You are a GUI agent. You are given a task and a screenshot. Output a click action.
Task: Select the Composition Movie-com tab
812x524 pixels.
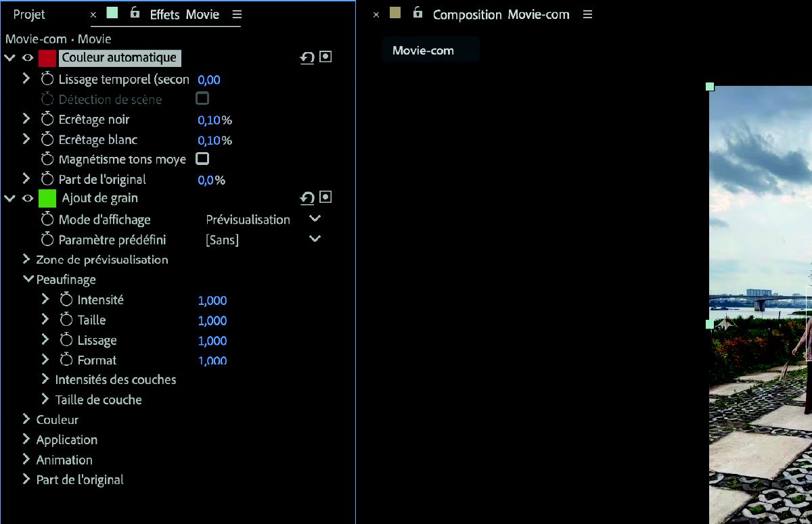(501, 14)
